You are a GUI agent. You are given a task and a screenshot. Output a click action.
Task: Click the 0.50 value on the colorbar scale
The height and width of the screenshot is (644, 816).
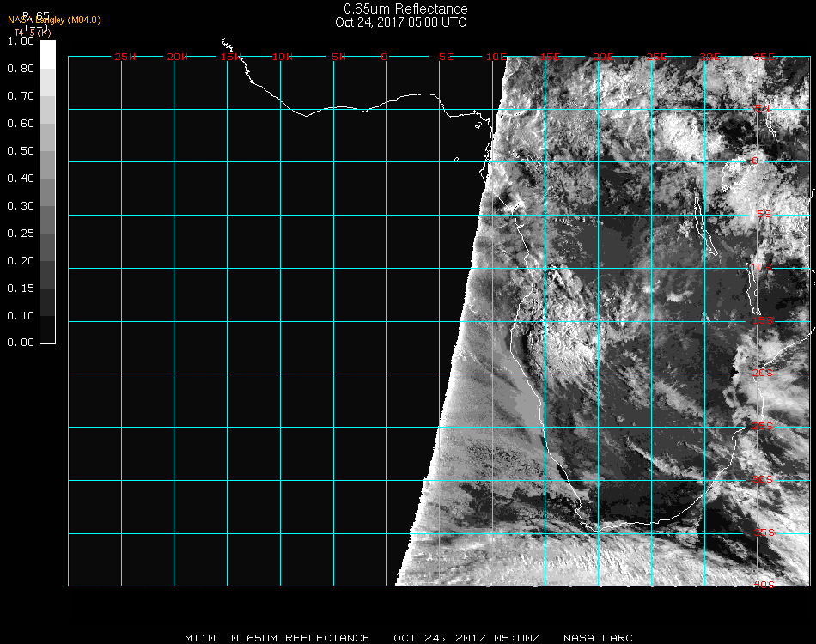pyautogui.click(x=20, y=151)
